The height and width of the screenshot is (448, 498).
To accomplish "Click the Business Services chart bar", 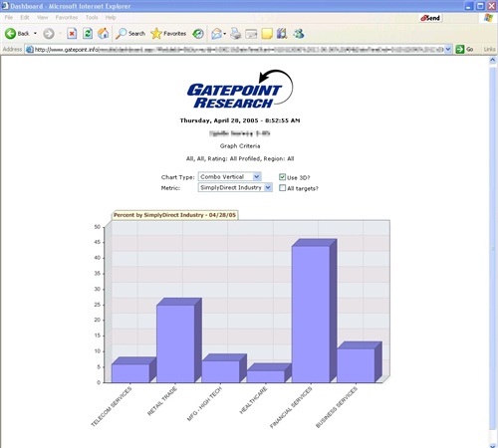I will (356, 365).
